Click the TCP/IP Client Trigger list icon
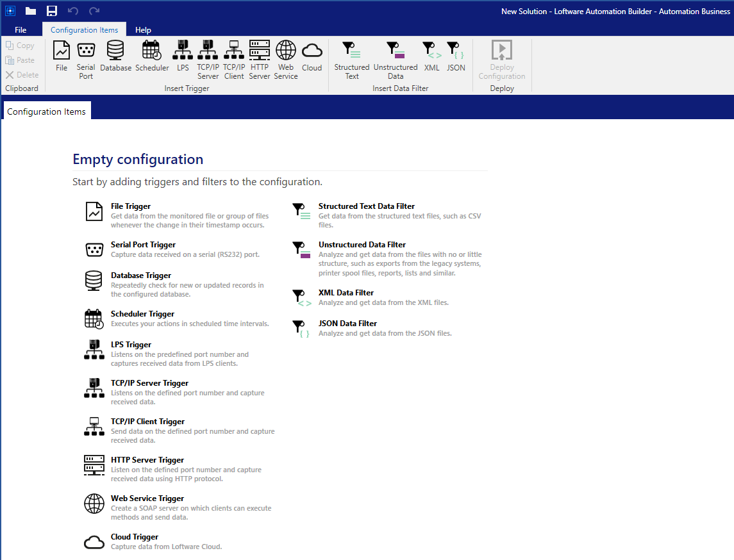This screenshot has width=734, height=560. (x=94, y=427)
